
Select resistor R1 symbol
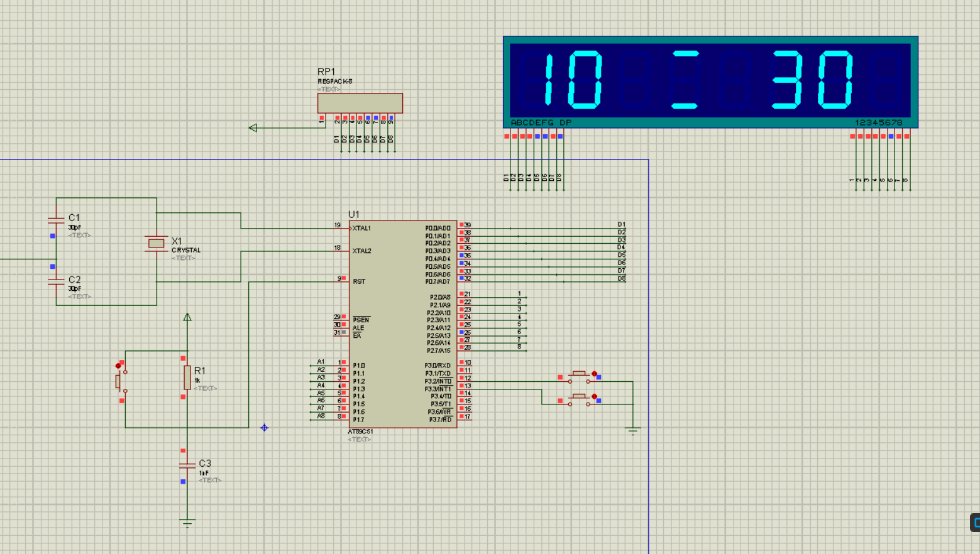[187, 377]
